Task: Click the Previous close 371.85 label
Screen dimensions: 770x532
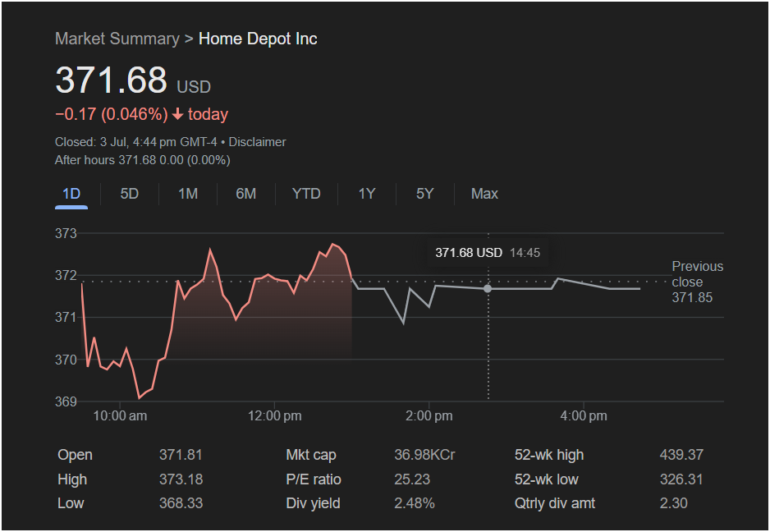Action: tap(697, 282)
